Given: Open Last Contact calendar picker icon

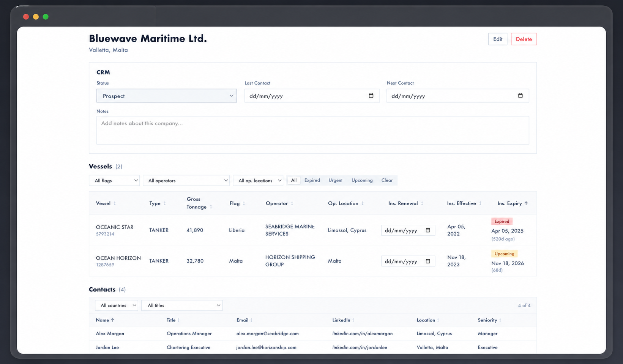Looking at the screenshot, I should point(371,96).
